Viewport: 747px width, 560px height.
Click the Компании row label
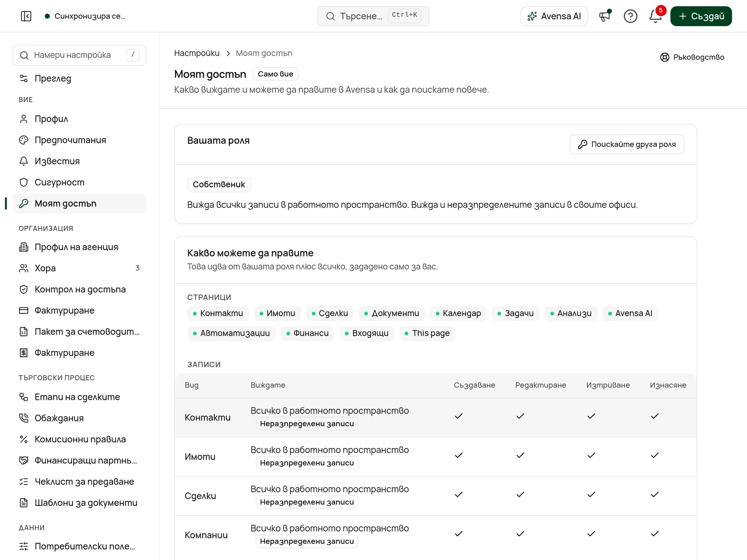[x=206, y=535]
